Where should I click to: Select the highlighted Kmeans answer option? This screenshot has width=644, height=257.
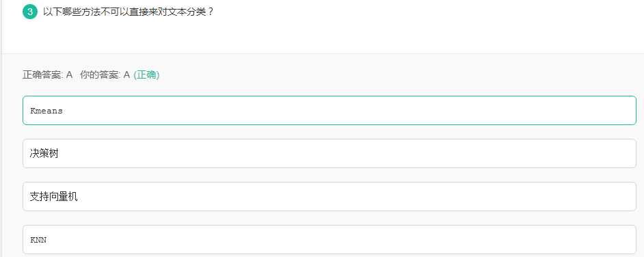[330, 111]
